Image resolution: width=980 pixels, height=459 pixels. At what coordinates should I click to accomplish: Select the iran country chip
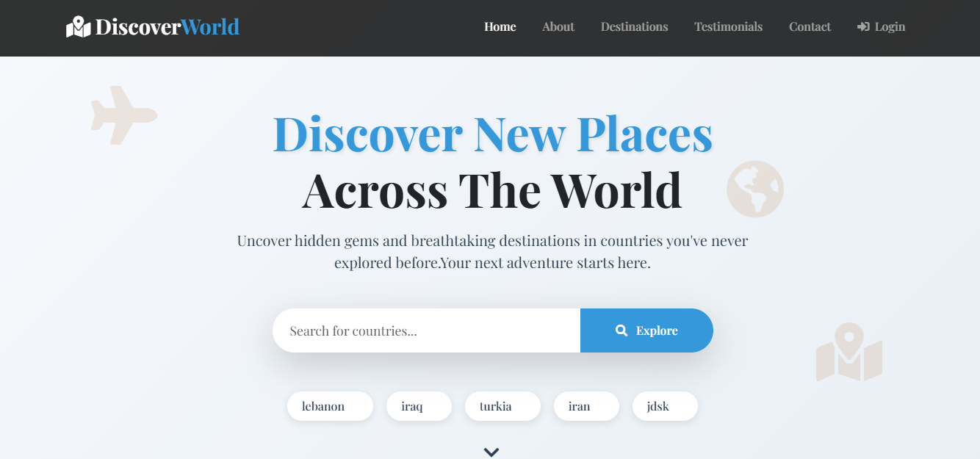586,405
